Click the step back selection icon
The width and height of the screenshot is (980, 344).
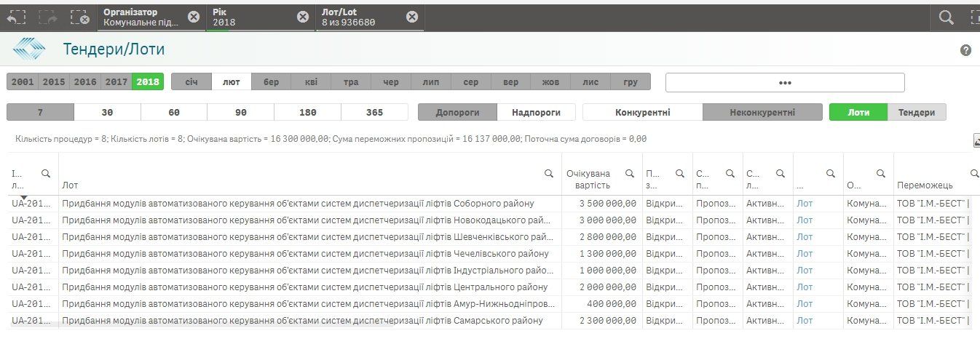click(16, 17)
